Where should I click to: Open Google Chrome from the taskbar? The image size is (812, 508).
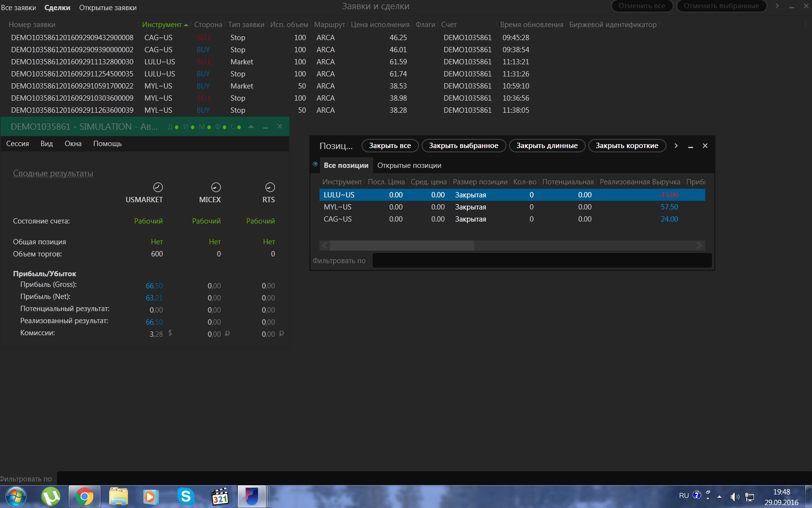click(x=85, y=497)
